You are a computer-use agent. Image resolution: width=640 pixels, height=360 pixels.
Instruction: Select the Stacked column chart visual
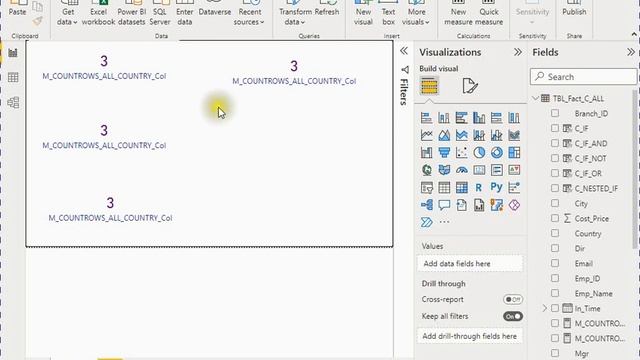(444, 118)
